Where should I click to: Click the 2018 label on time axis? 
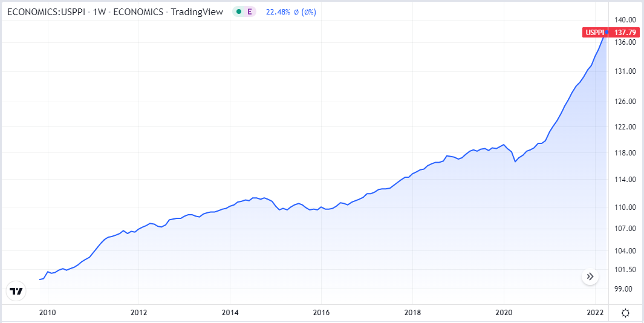412,313
